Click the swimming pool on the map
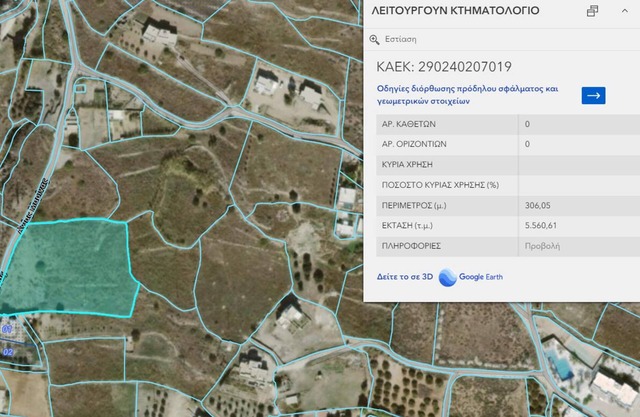The image size is (640, 417). [x=563, y=368]
